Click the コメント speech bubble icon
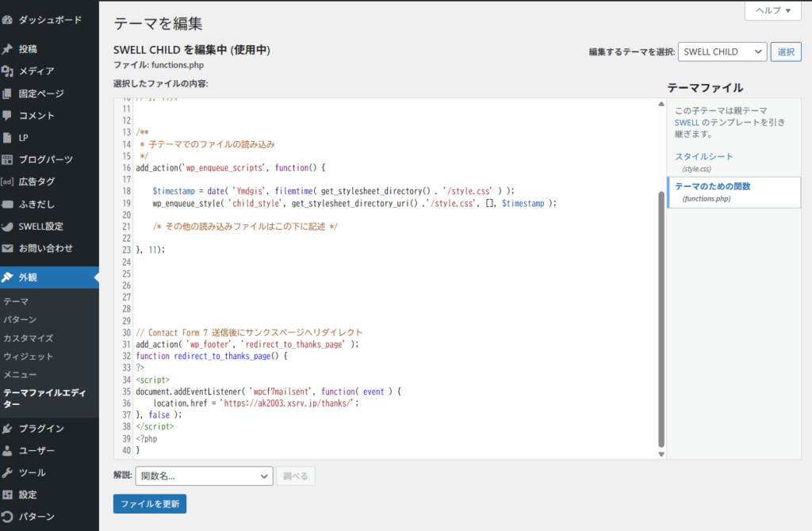 (x=8, y=116)
